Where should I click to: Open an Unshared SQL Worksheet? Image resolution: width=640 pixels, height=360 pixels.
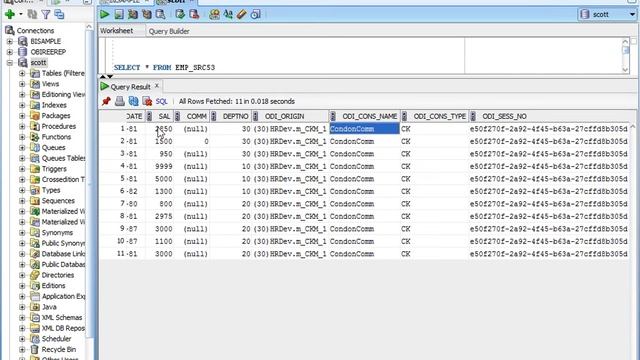point(214,14)
